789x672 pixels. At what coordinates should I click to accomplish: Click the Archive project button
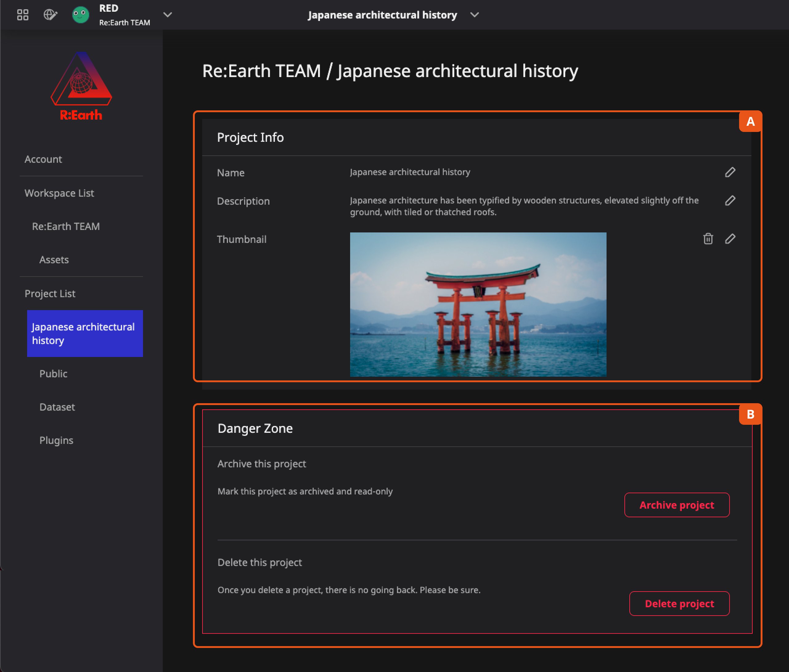pos(676,505)
